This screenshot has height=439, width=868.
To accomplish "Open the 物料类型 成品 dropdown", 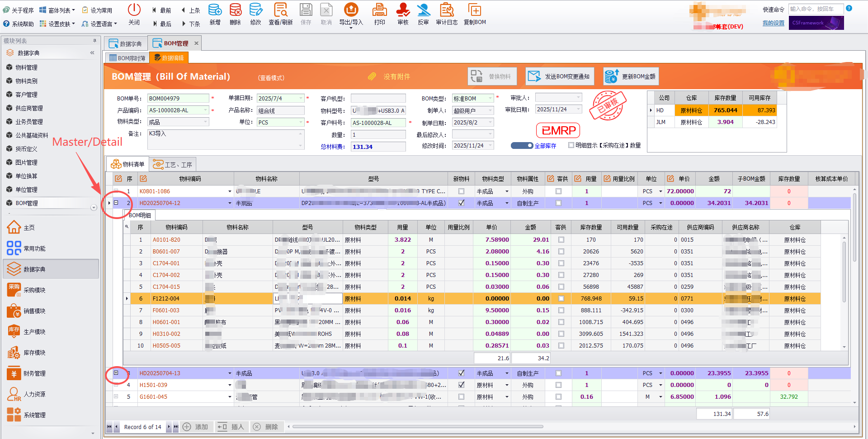I will [205, 122].
